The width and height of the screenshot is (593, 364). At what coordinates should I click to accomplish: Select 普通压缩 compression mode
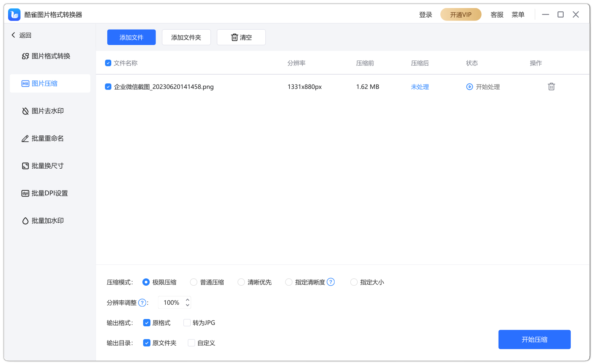[x=194, y=282]
